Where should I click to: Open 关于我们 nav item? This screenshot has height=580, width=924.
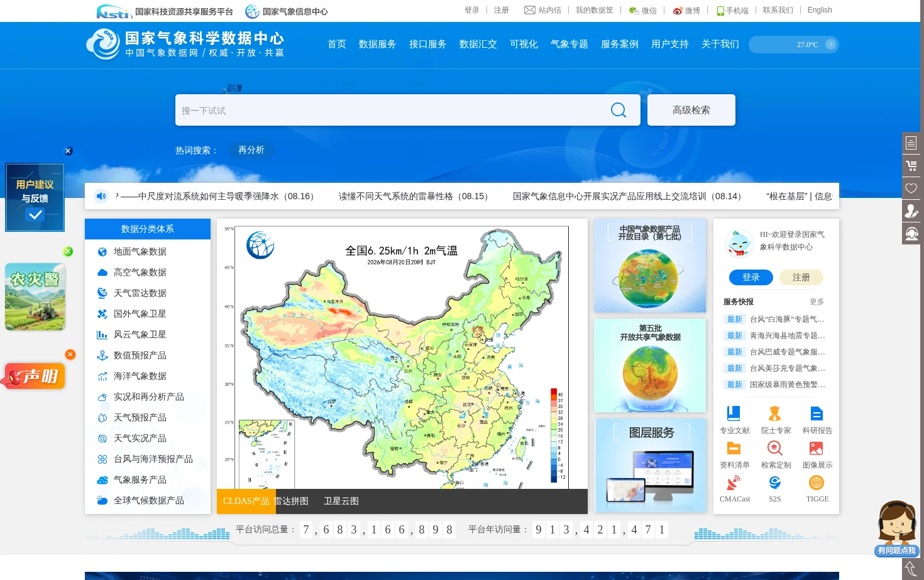click(720, 44)
